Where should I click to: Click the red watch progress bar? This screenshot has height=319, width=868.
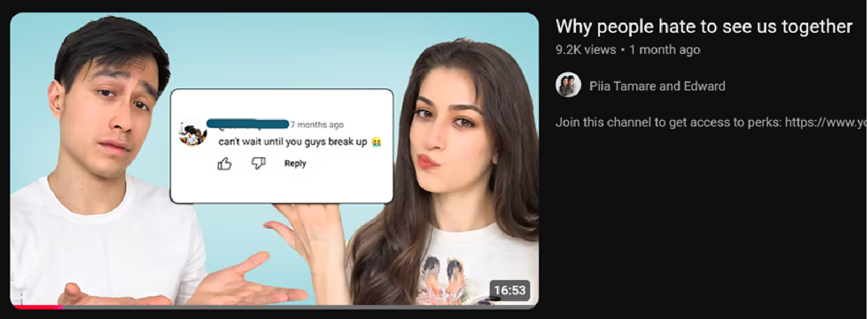click(x=37, y=307)
